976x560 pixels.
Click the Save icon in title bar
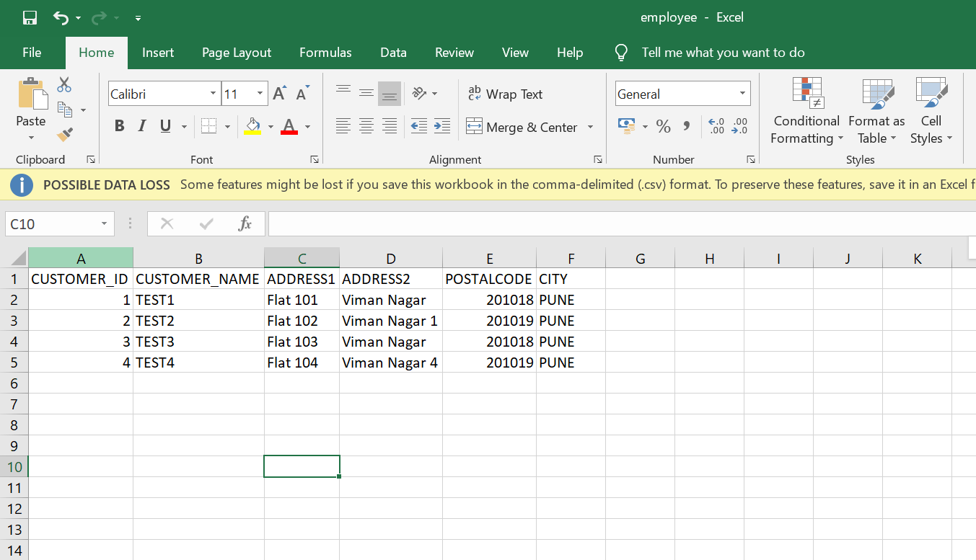tap(30, 18)
